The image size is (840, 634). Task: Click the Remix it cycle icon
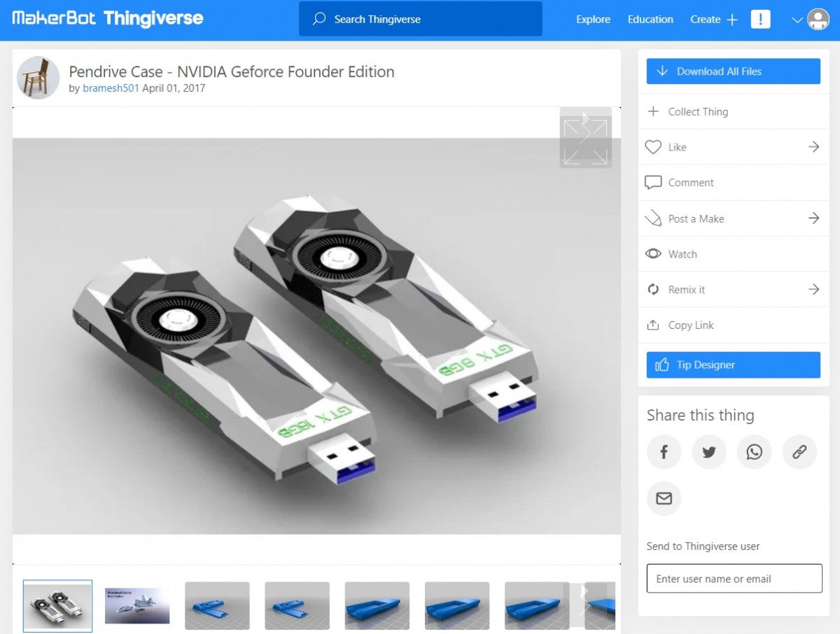653,290
